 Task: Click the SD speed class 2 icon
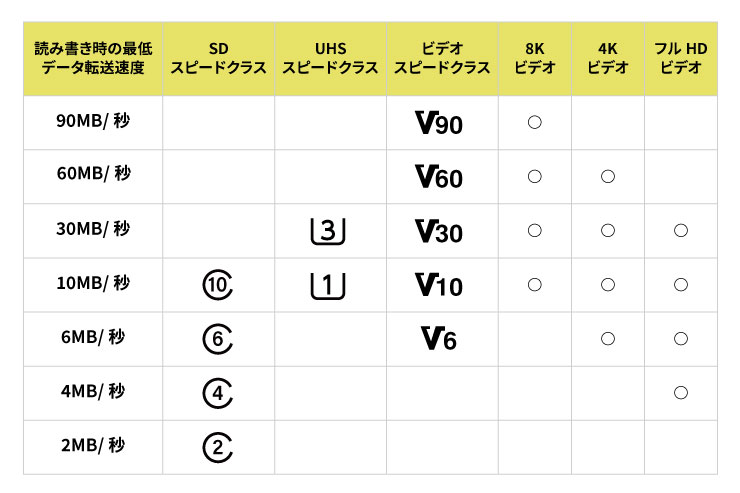pos(218,447)
